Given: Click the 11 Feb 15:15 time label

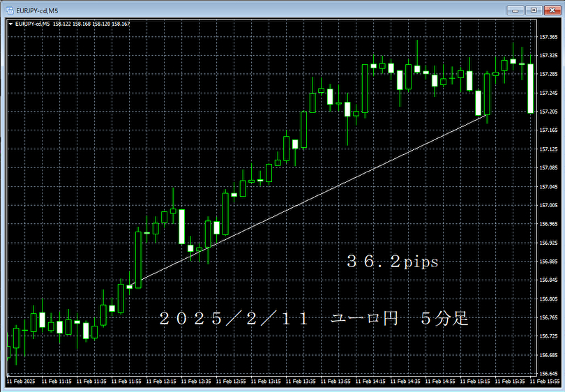Looking at the screenshot, I should (x=475, y=382).
